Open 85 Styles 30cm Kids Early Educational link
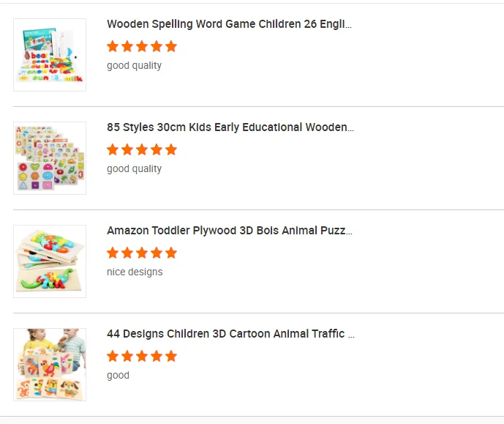Viewport: 504px width, 424px height. click(x=230, y=127)
